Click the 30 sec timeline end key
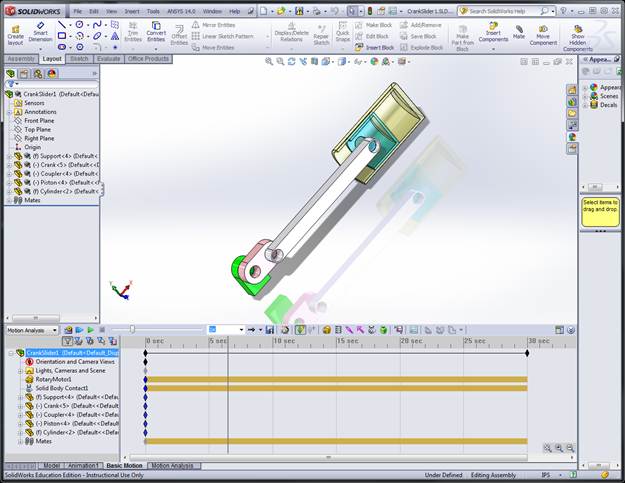 click(x=526, y=352)
